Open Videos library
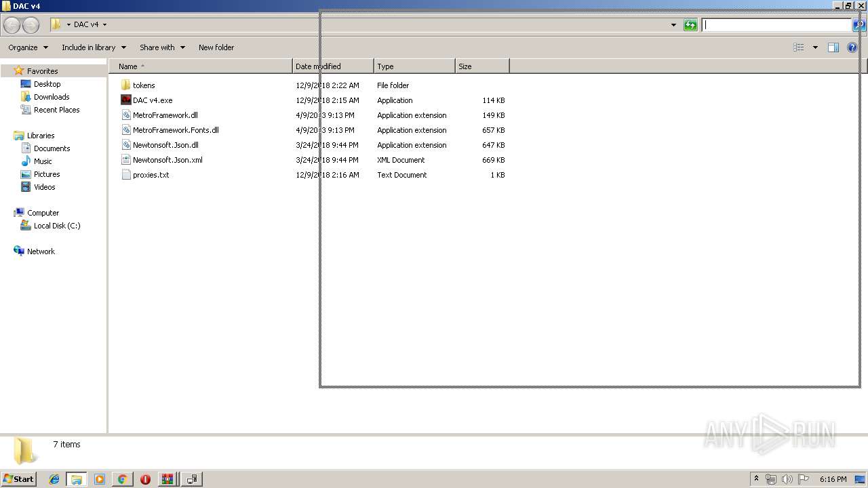 [x=45, y=187]
